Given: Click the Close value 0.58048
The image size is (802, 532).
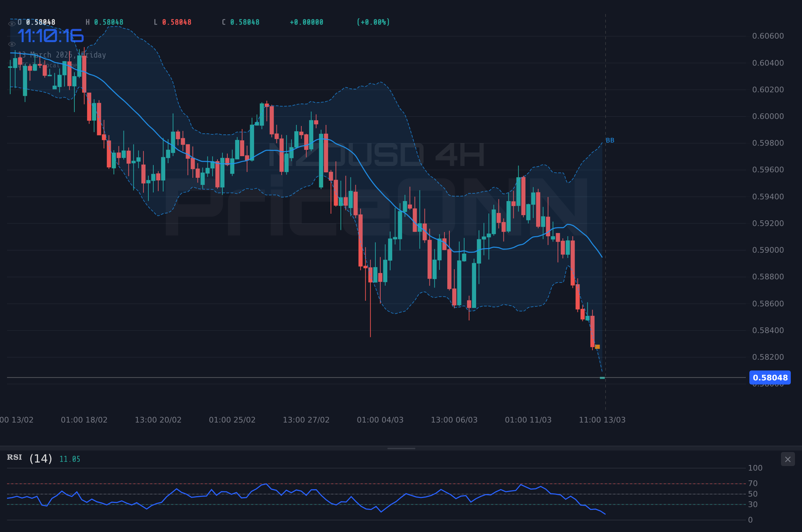Looking at the screenshot, I should 245,22.
